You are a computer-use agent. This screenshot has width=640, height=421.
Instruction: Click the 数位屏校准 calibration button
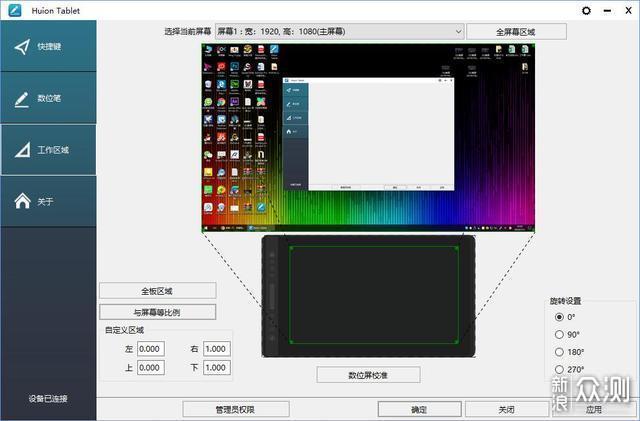368,375
